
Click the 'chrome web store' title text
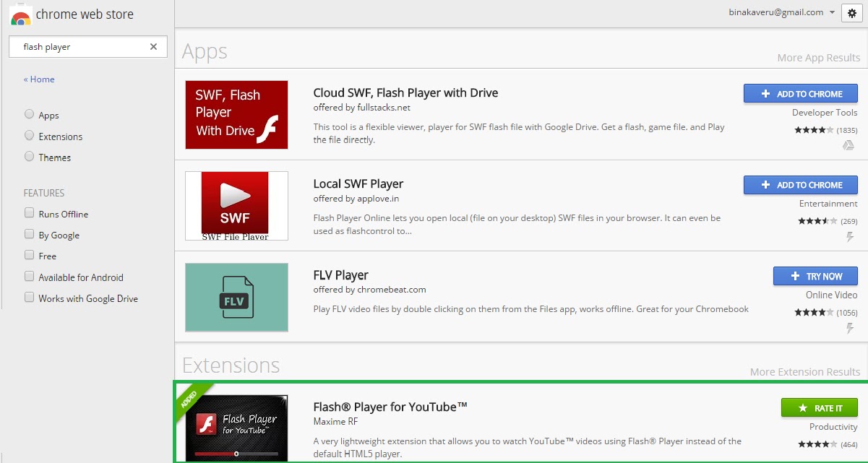click(x=85, y=14)
